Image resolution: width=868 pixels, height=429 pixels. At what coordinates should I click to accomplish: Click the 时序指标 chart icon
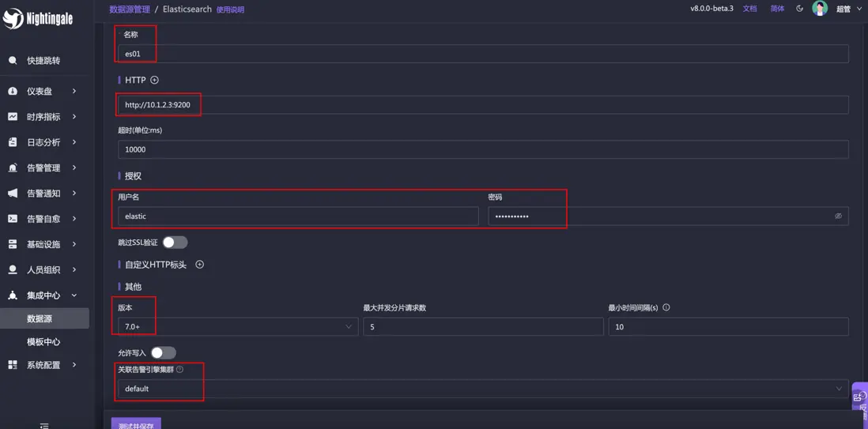pyautogui.click(x=13, y=117)
